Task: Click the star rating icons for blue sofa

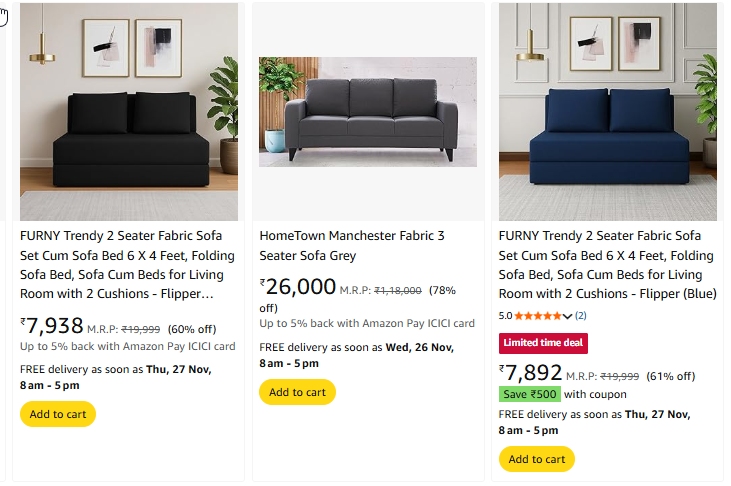Action: click(x=539, y=316)
